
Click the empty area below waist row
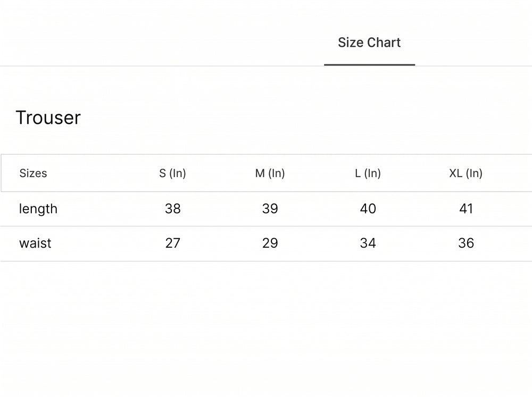tap(266, 329)
